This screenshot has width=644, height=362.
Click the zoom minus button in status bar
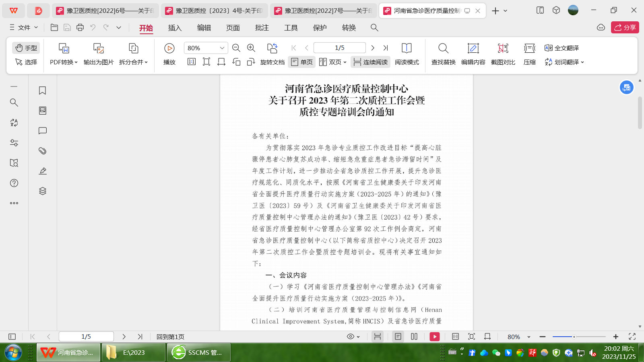click(543, 337)
